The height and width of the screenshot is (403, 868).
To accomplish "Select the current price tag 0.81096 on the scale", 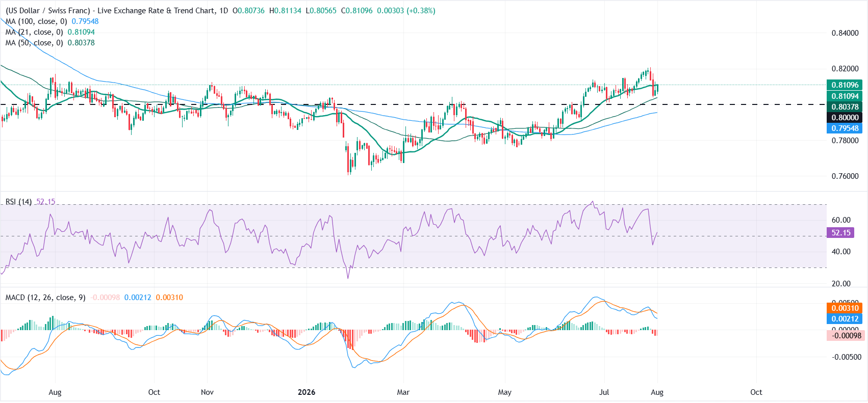I will pyautogui.click(x=845, y=85).
